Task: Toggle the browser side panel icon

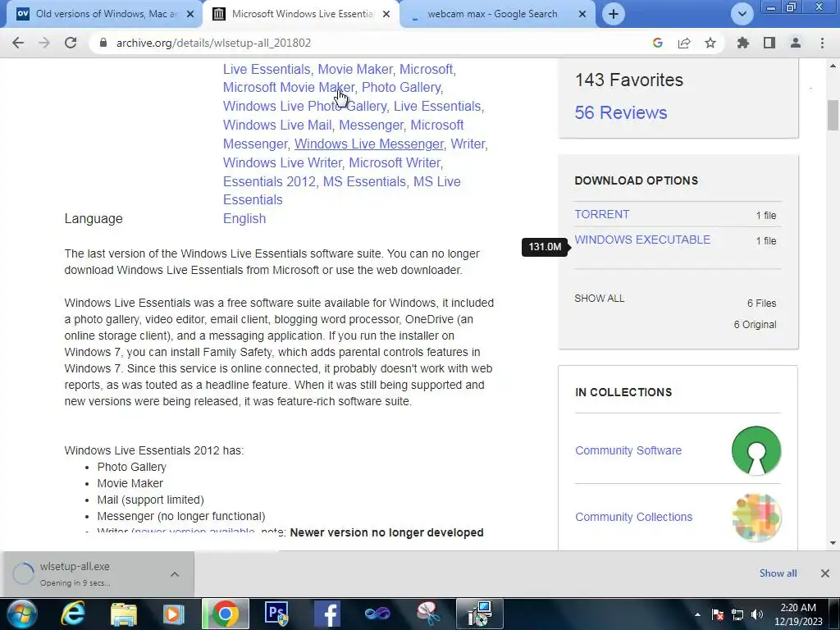Action: pyautogui.click(x=769, y=43)
